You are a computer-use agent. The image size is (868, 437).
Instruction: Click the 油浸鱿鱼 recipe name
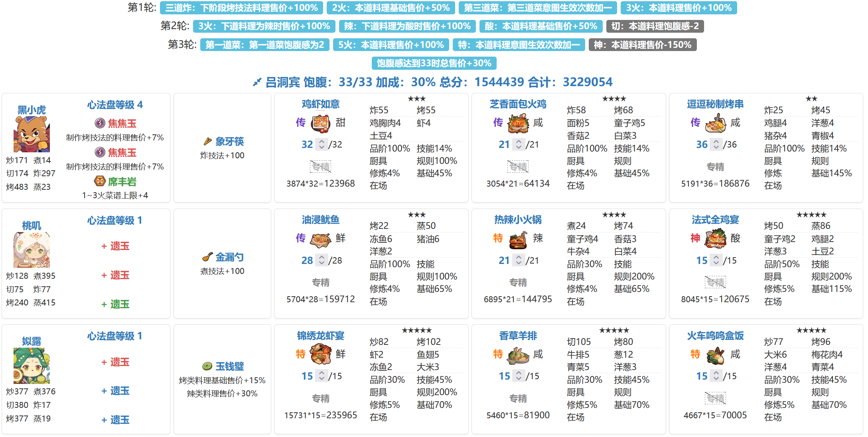pyautogui.click(x=320, y=220)
